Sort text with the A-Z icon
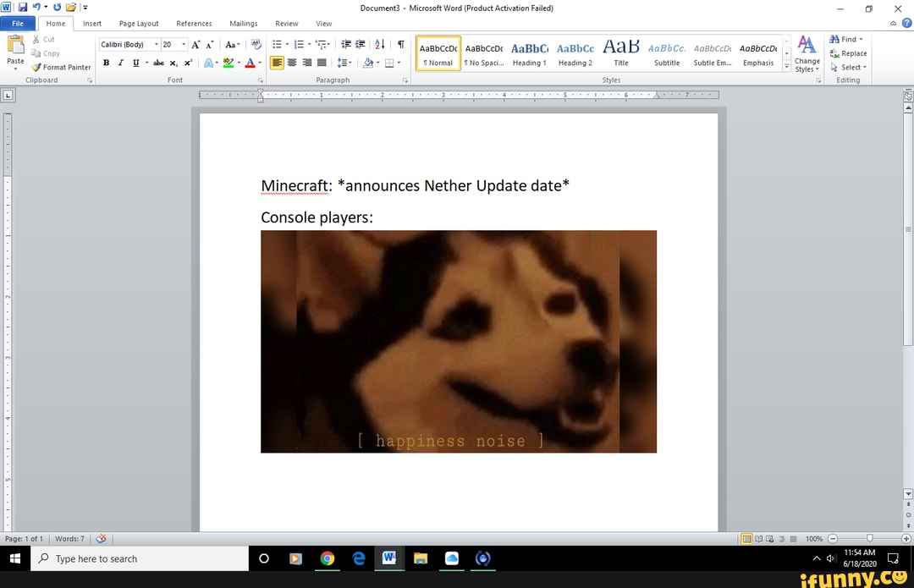914x588 pixels. (x=380, y=44)
